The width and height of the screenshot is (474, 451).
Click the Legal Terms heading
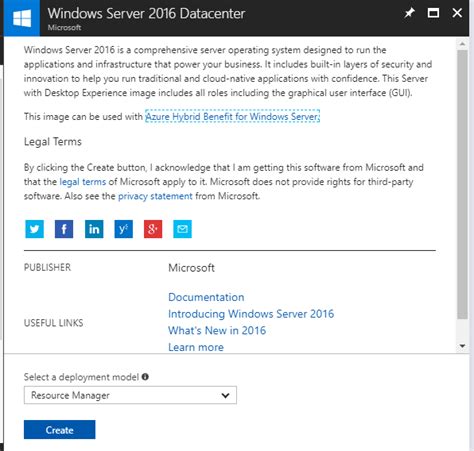pos(53,142)
